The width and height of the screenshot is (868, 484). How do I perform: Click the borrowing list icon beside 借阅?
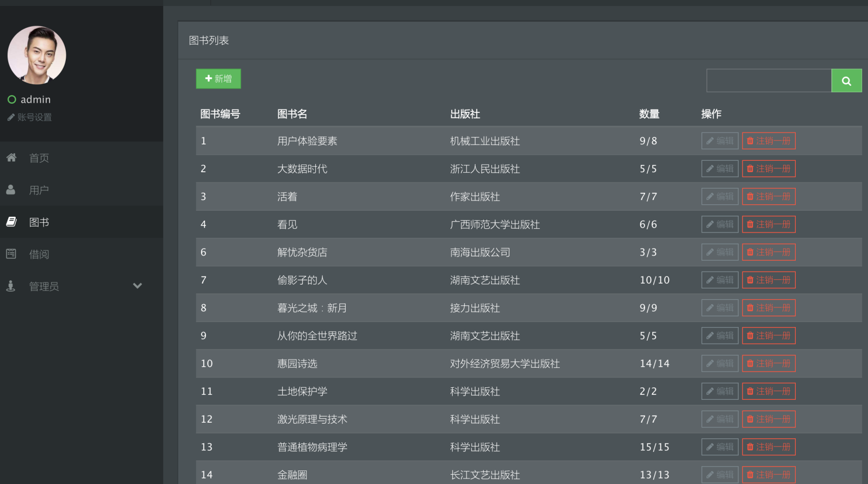[11, 254]
